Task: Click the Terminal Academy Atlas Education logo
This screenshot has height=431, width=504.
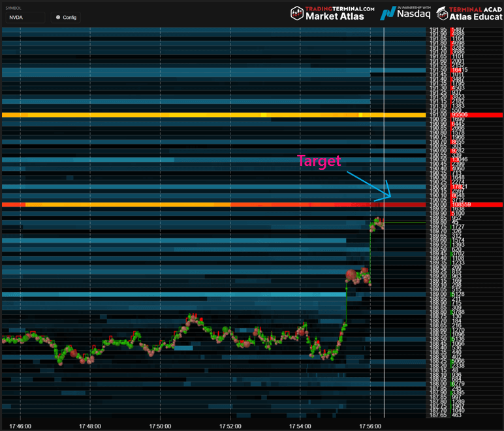Action: [470, 12]
